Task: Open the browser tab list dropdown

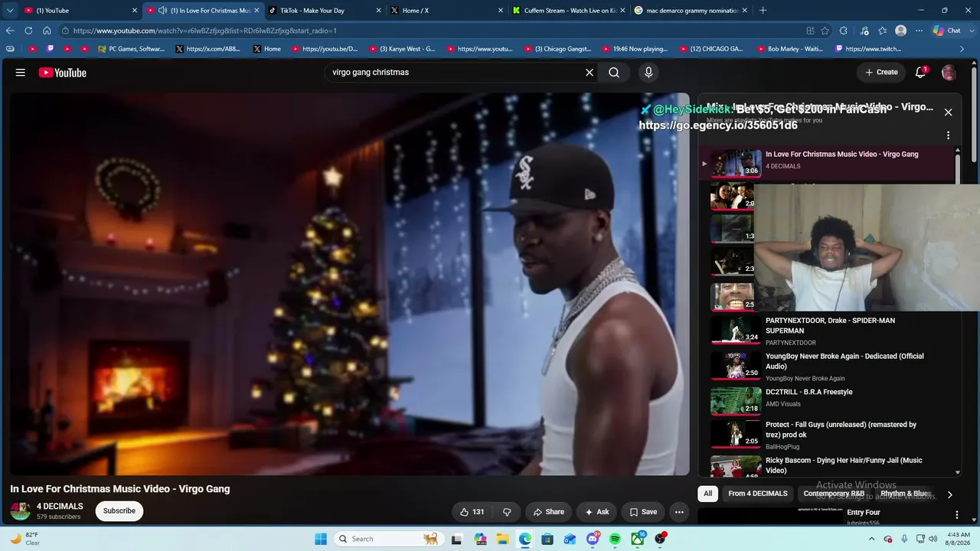Action: coord(10,11)
